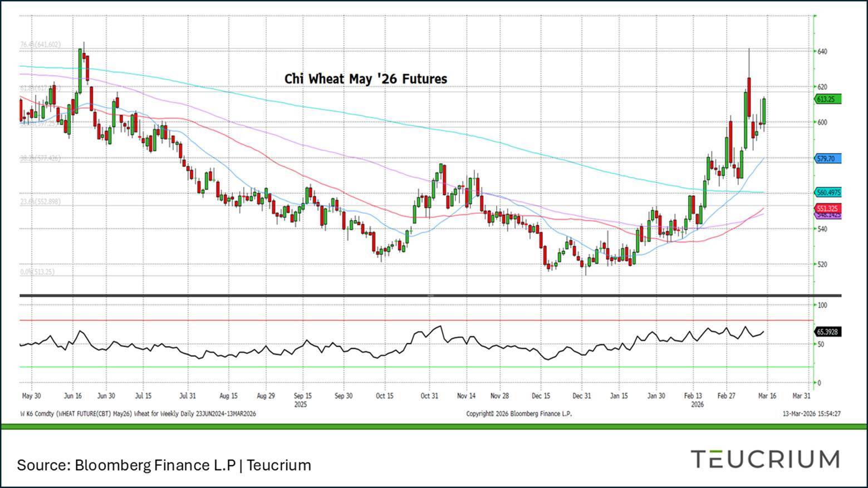Screen dimensions: 868x488
Task: Click the red 551.325 moving average tag
Action: (x=828, y=208)
